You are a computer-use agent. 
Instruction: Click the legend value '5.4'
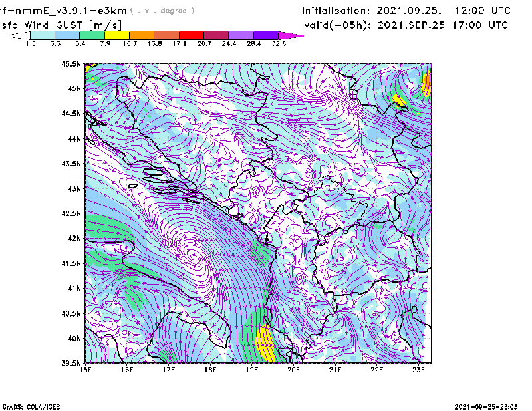(x=80, y=43)
